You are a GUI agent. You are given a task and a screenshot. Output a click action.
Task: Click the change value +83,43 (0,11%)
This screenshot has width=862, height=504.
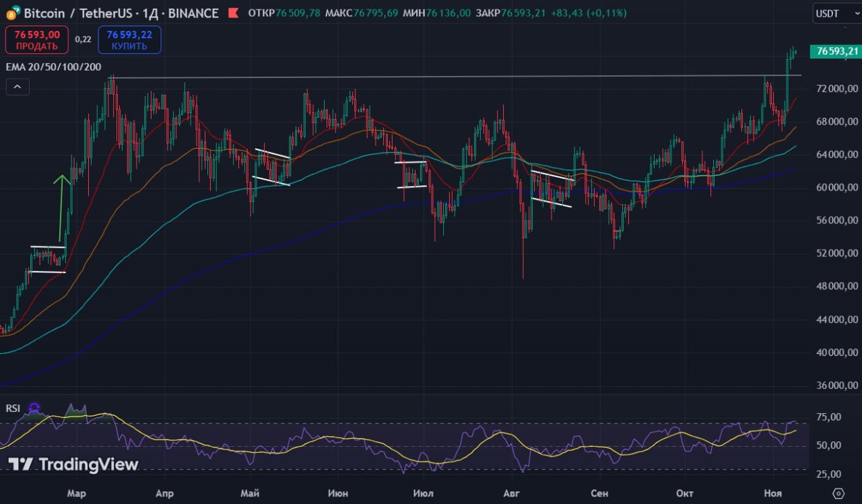coord(589,13)
